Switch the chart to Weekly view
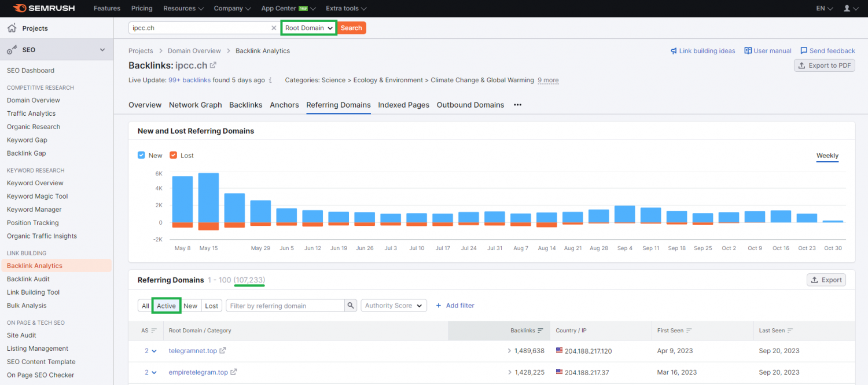This screenshot has height=385, width=868. click(827, 156)
